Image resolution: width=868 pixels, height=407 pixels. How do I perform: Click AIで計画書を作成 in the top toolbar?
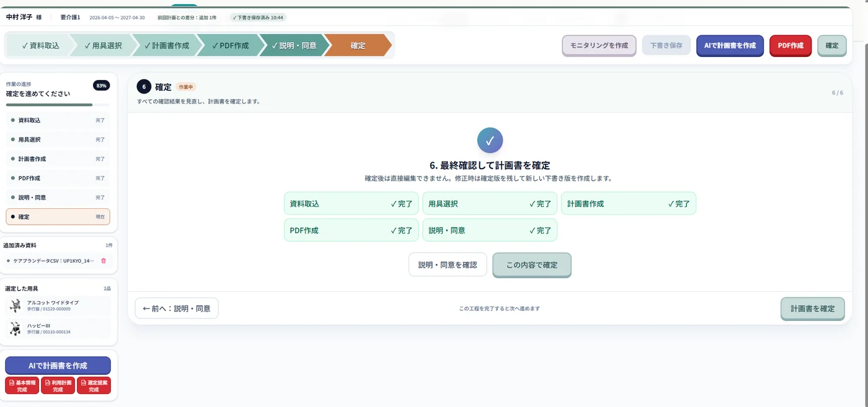point(730,45)
